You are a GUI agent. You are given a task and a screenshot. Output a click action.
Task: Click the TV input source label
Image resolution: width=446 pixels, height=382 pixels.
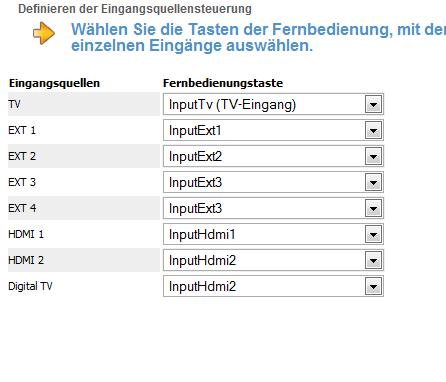pyautogui.click(x=14, y=104)
